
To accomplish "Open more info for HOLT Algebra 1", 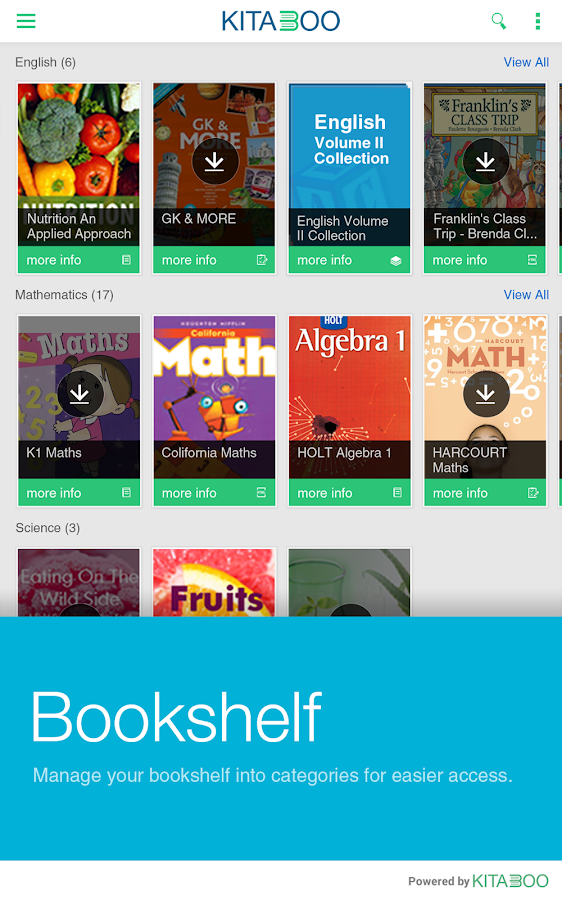I will (x=325, y=493).
